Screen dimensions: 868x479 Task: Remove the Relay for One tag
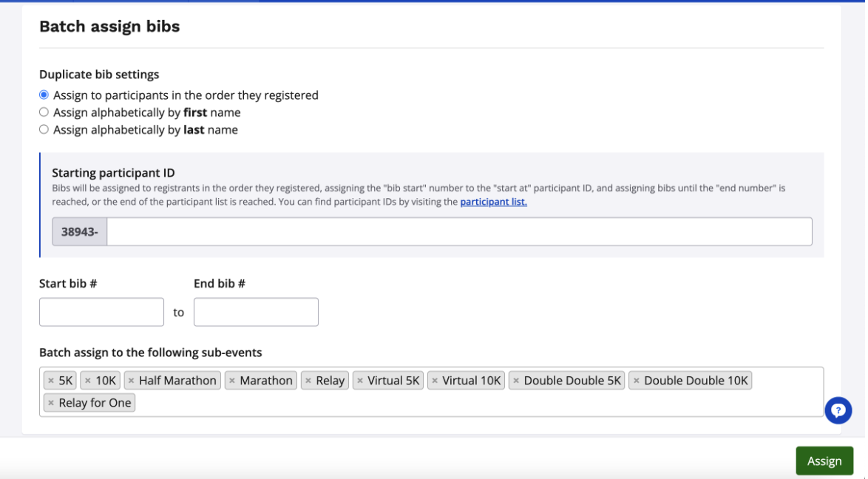(x=51, y=403)
